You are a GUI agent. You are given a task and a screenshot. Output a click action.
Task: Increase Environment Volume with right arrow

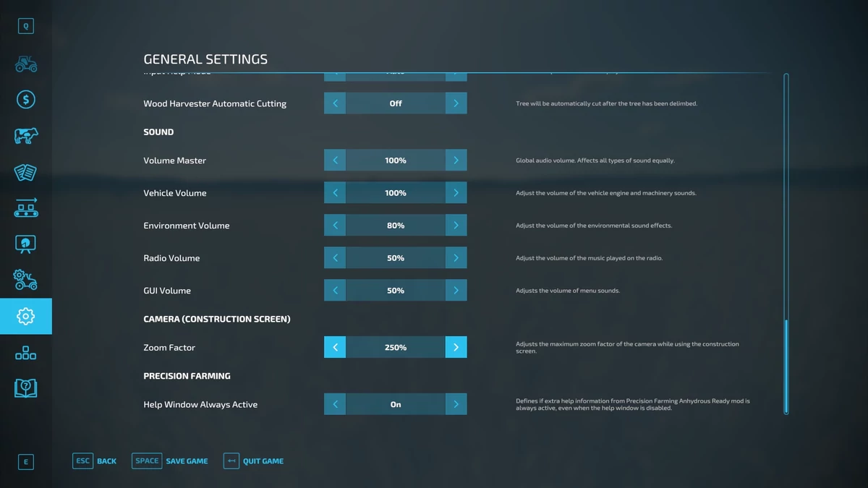point(456,226)
